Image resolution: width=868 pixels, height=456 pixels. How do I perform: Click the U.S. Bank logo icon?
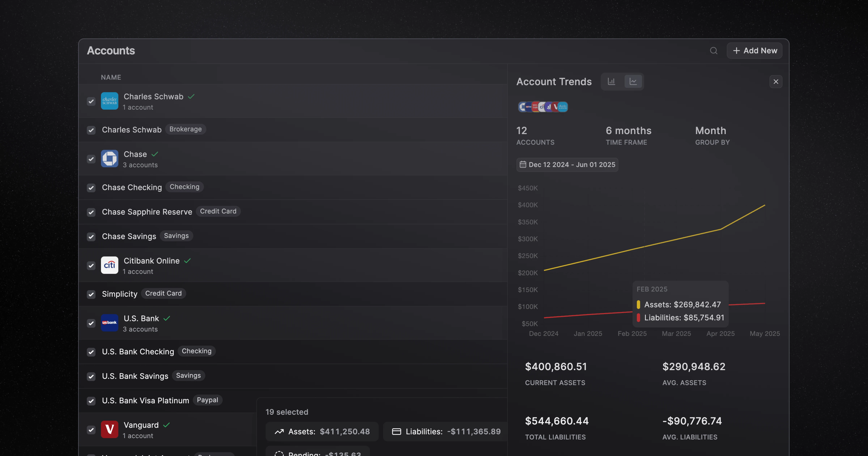coord(110,323)
